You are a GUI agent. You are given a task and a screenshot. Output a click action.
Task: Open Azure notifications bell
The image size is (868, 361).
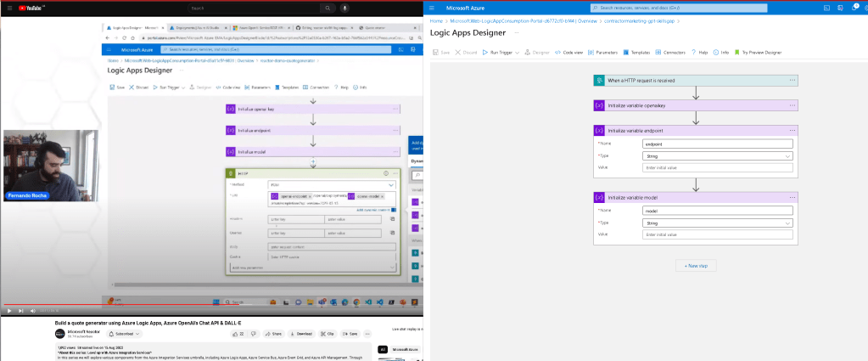[x=854, y=8]
